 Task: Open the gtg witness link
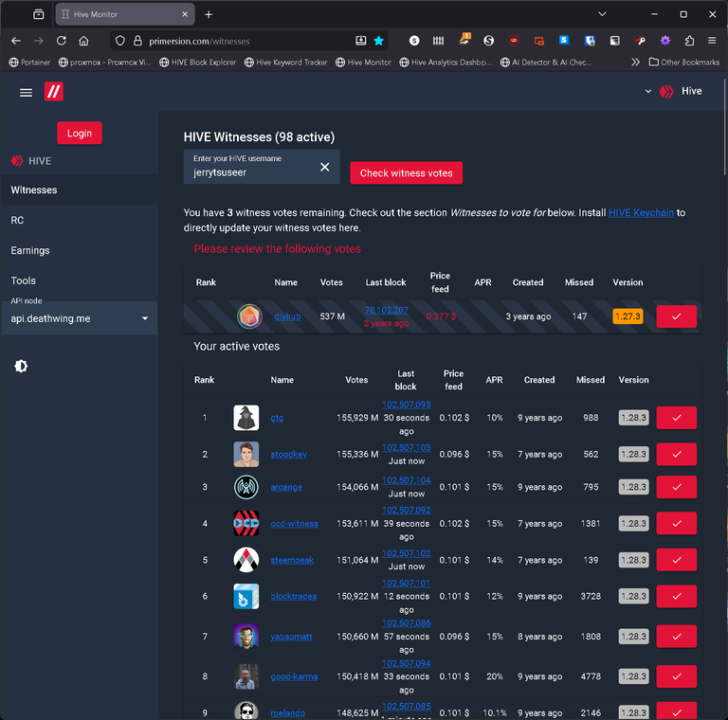pos(277,418)
